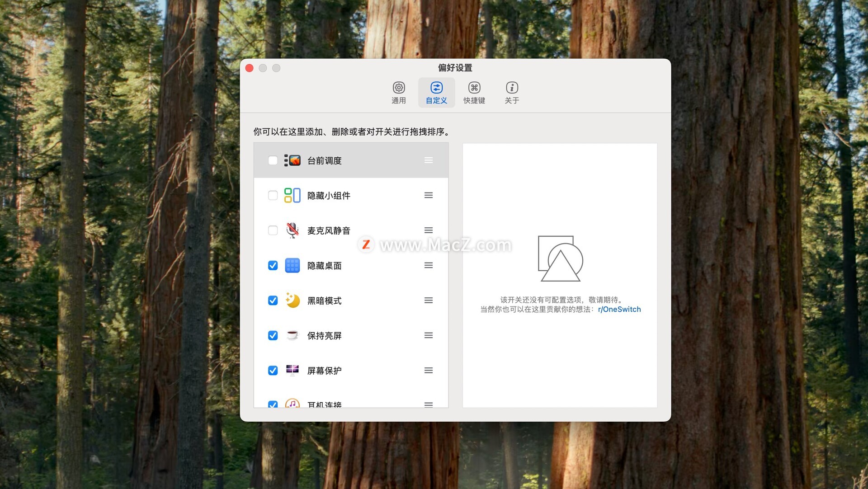The image size is (868, 489).
Task: Click the 隐藏小组件 widgets icon
Action: point(292,195)
